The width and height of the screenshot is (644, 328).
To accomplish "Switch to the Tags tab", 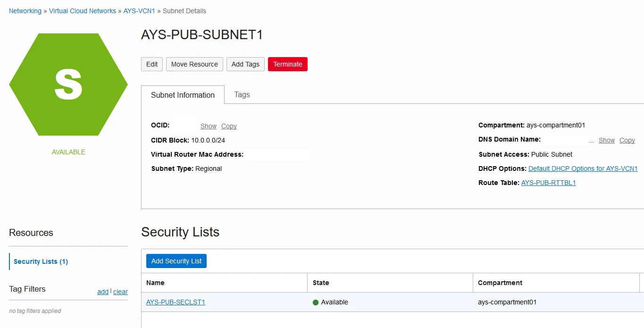I will pos(242,94).
